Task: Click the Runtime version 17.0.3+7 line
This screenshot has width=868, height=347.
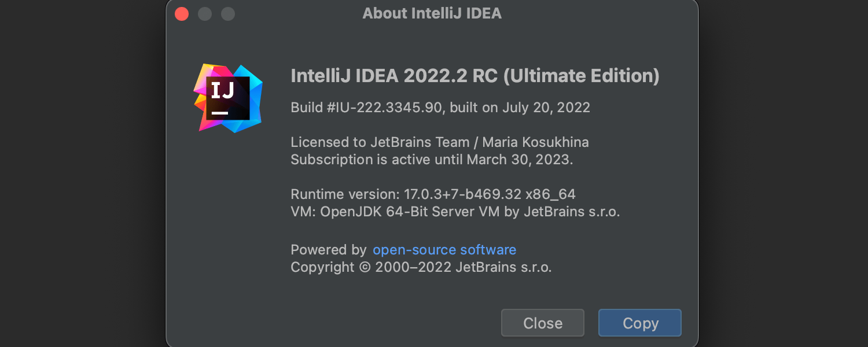Action: [x=405, y=194]
